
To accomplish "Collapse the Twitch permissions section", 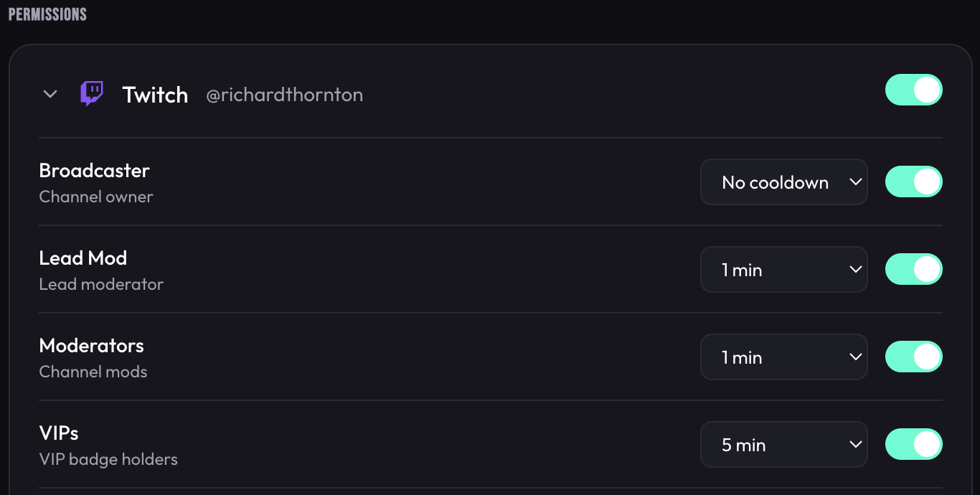I will point(50,94).
